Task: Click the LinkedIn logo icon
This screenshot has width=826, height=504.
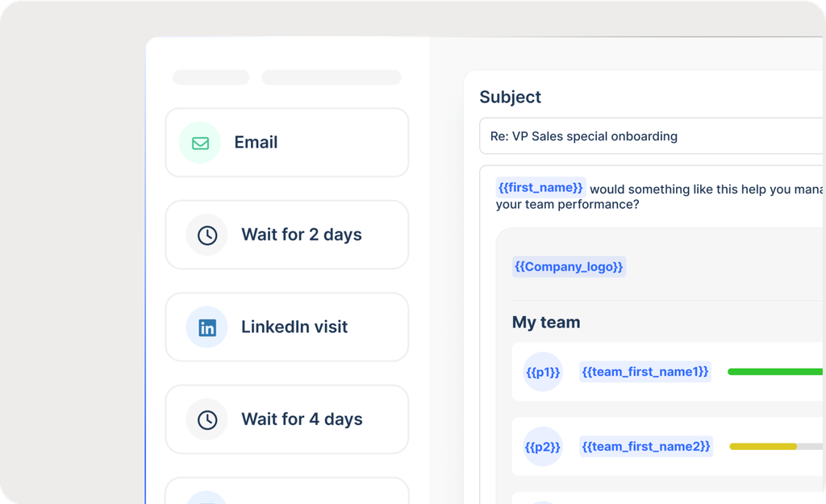Action: (x=207, y=327)
